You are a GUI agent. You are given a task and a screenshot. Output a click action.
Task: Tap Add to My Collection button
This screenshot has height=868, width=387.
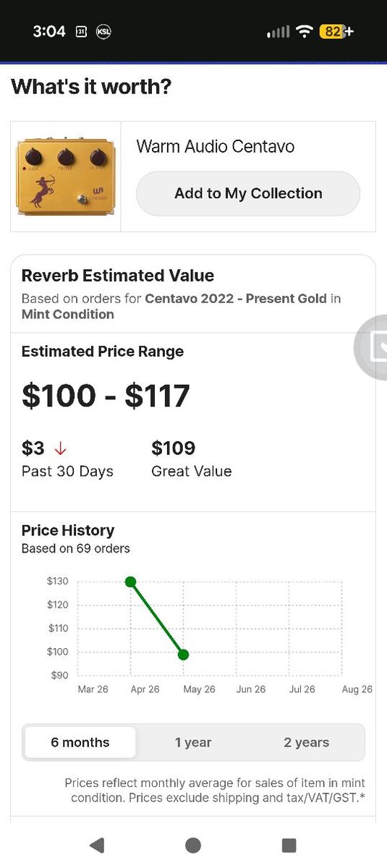(x=248, y=193)
